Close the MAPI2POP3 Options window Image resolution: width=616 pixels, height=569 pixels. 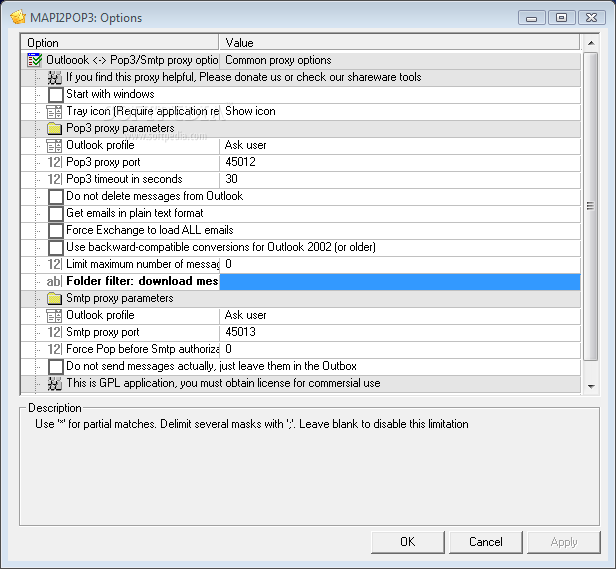[x=591, y=18]
